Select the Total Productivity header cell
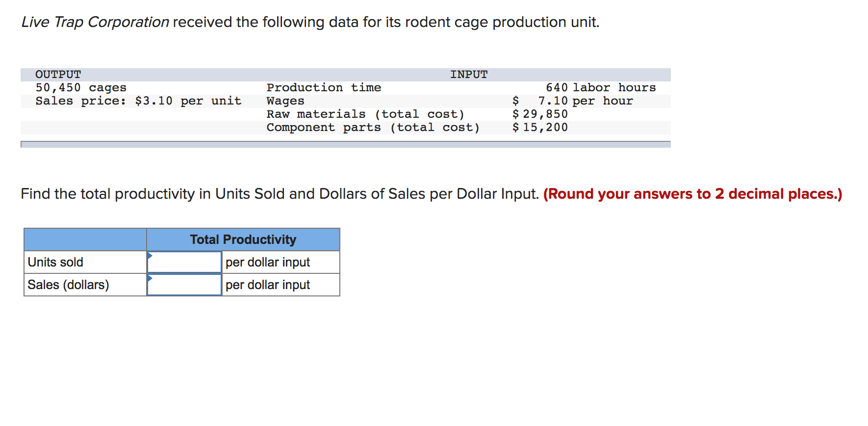The height and width of the screenshot is (426, 868). coord(243,240)
